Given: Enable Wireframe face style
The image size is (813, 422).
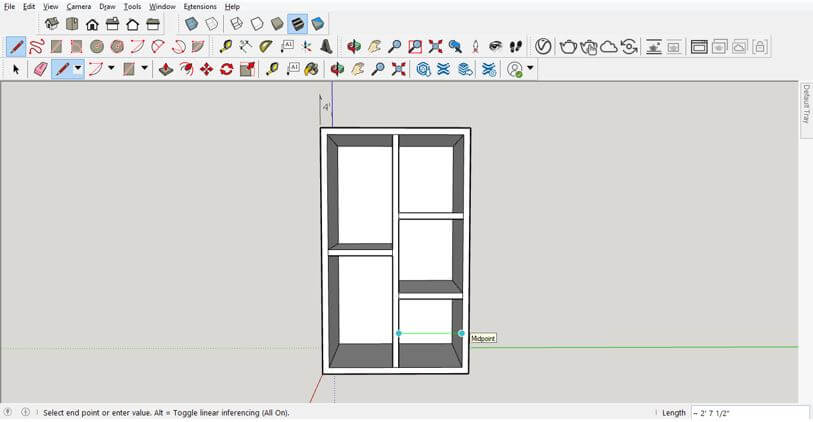Looking at the screenshot, I should click(236, 24).
